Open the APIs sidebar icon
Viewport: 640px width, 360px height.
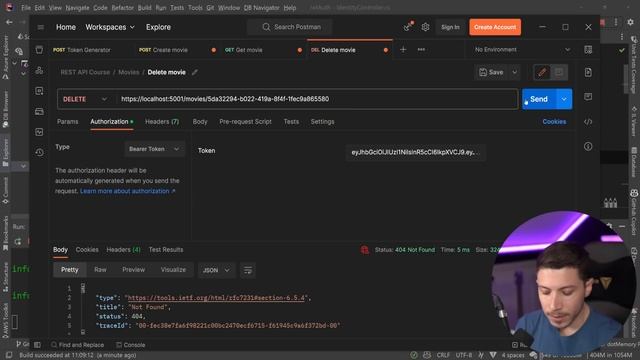pos(39,70)
